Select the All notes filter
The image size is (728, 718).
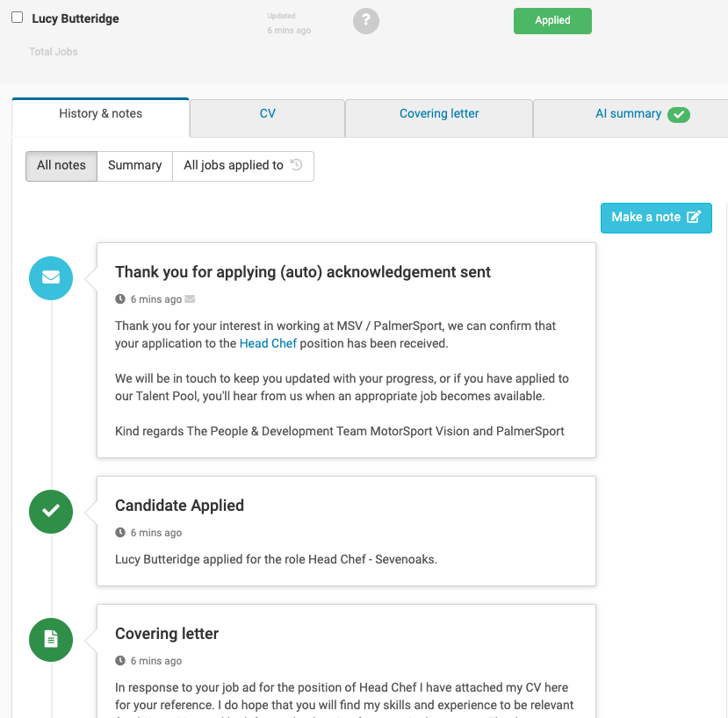[x=61, y=166]
